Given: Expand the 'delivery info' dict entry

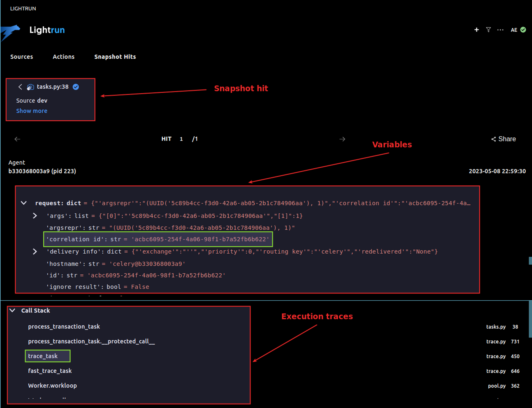Looking at the screenshot, I should (35, 252).
